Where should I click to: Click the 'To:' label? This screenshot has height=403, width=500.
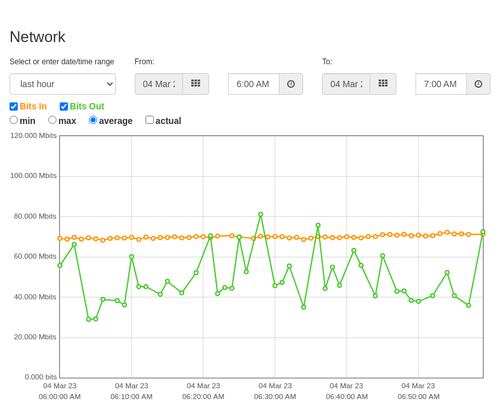[x=327, y=62]
